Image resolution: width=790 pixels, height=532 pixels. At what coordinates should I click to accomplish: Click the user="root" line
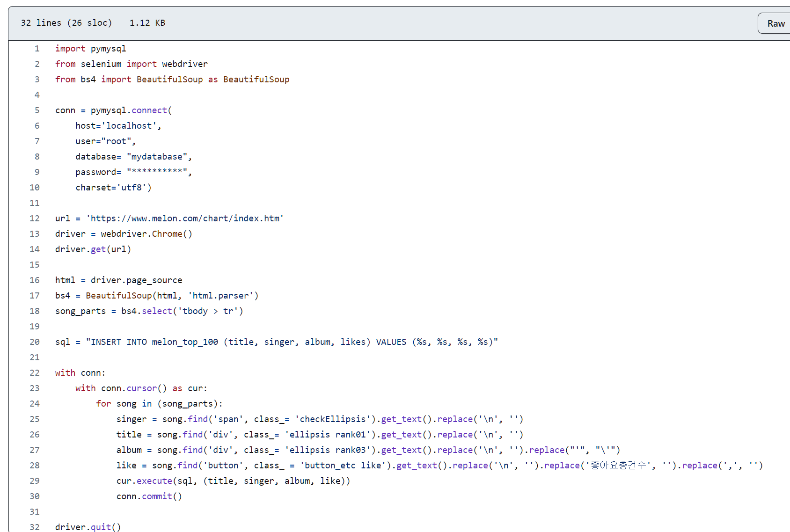click(106, 141)
